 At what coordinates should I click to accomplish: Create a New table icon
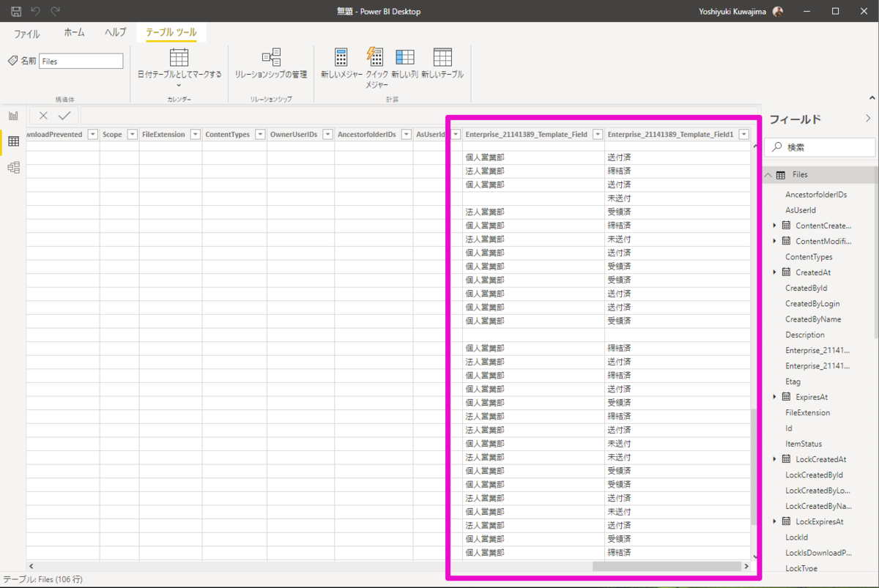point(442,58)
